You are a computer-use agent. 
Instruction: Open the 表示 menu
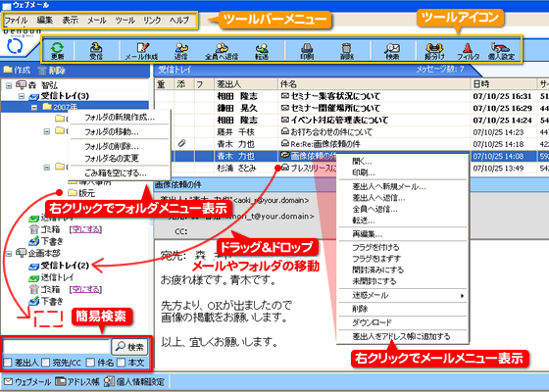(x=71, y=20)
